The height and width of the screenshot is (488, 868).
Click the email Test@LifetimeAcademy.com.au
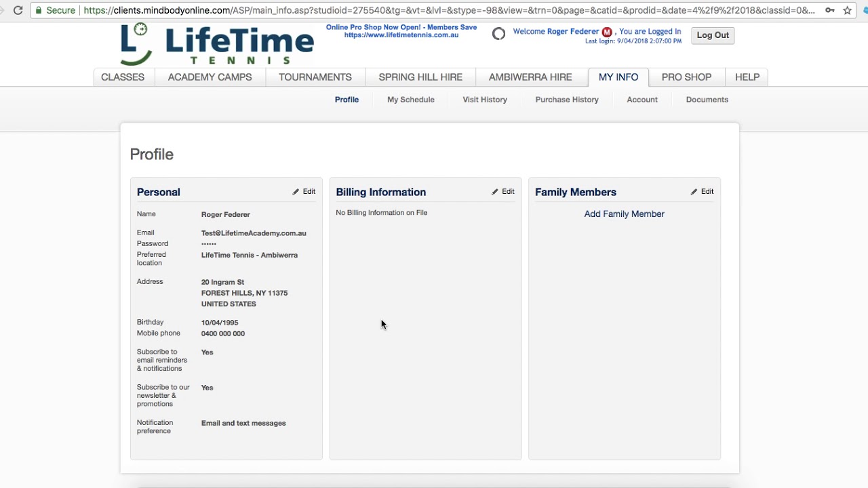254,233
